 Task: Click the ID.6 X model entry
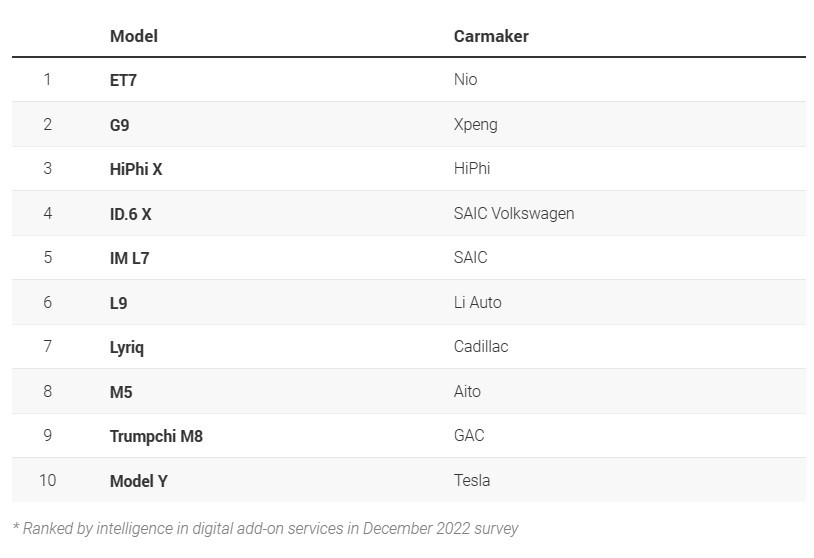[131, 214]
